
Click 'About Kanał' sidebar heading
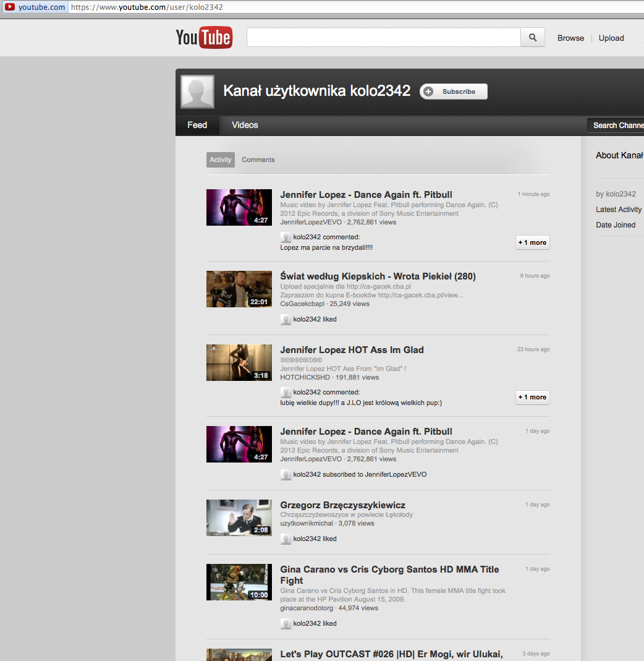[619, 156]
